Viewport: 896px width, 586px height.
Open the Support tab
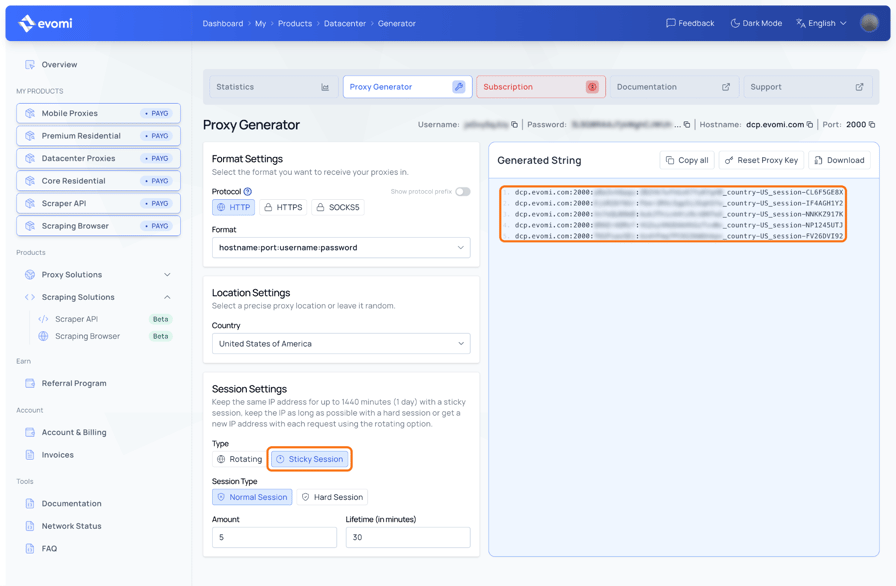click(808, 87)
